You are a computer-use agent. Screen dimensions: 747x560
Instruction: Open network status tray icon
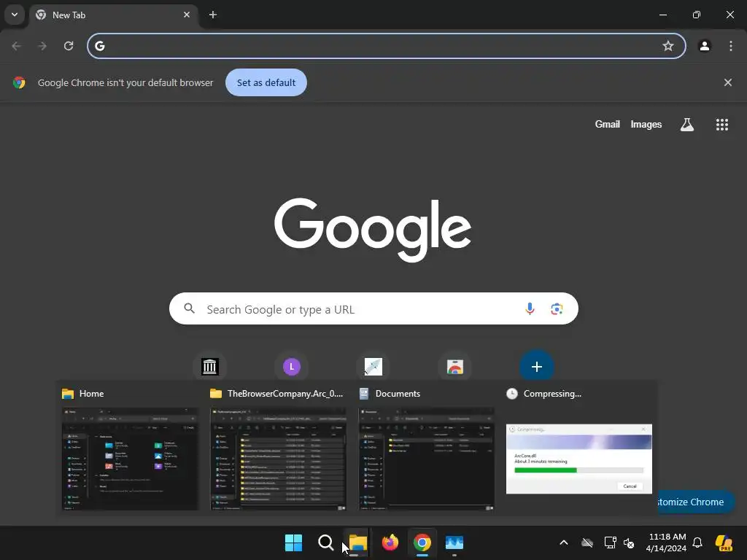[x=611, y=542]
